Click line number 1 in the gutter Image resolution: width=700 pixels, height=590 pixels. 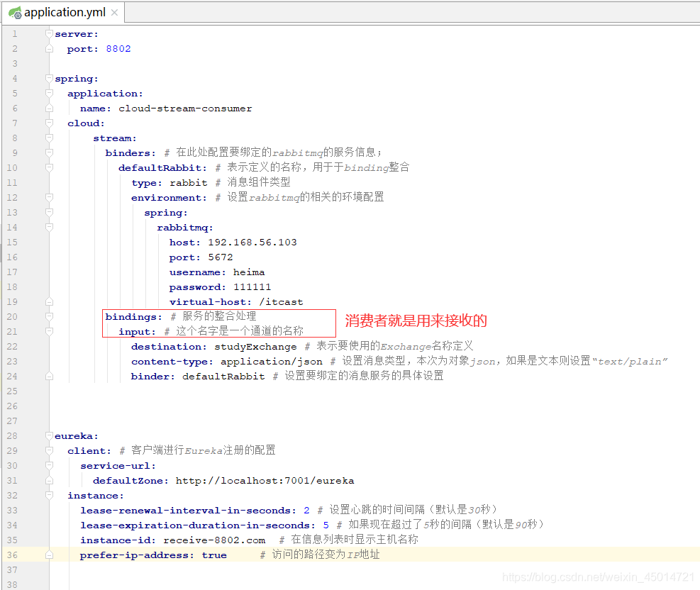[x=15, y=34]
